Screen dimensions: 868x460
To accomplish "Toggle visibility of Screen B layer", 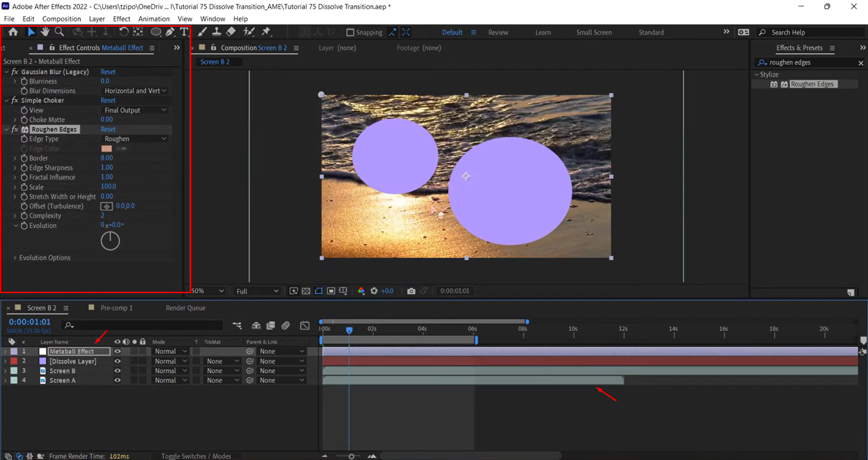I will (117, 370).
